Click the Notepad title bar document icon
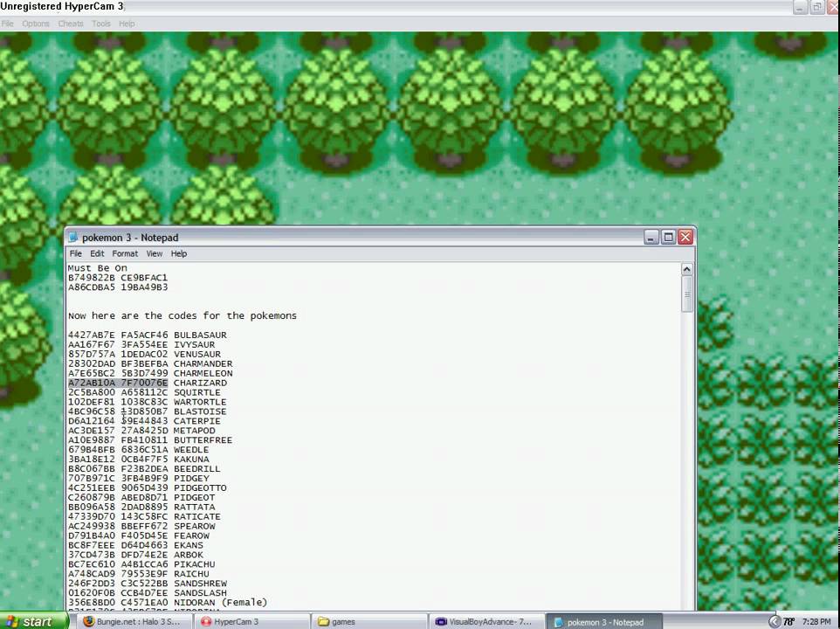840x629 pixels. [73, 238]
